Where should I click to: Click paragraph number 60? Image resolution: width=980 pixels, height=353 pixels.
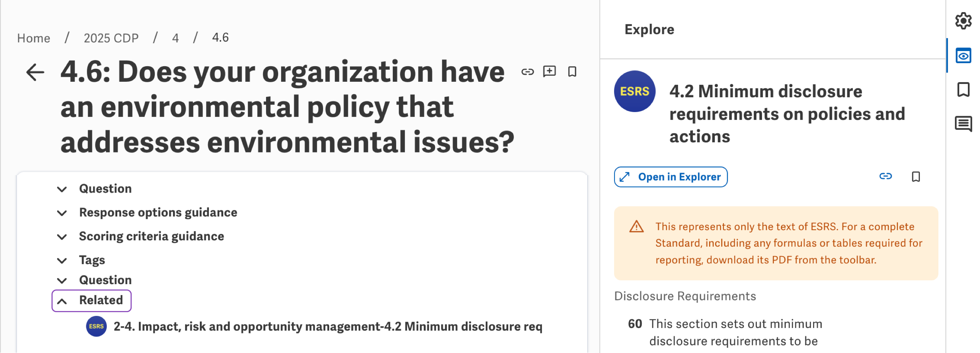(x=635, y=324)
